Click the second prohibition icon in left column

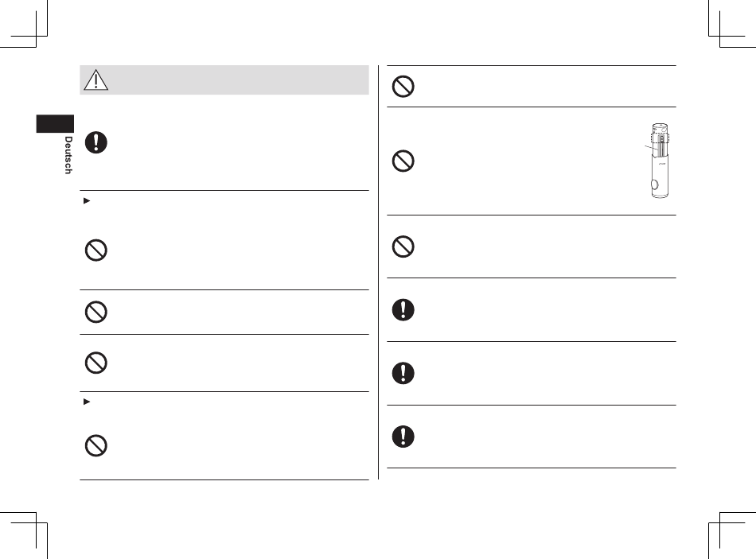(x=95, y=312)
